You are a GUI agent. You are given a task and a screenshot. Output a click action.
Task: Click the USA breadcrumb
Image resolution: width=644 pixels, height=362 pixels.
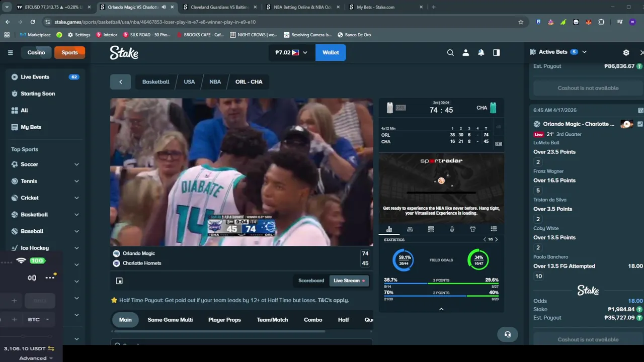click(x=189, y=81)
